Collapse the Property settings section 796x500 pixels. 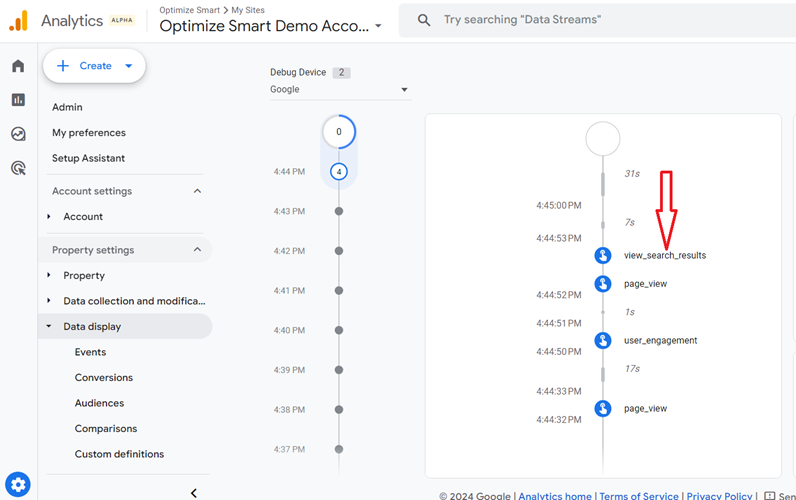197,250
